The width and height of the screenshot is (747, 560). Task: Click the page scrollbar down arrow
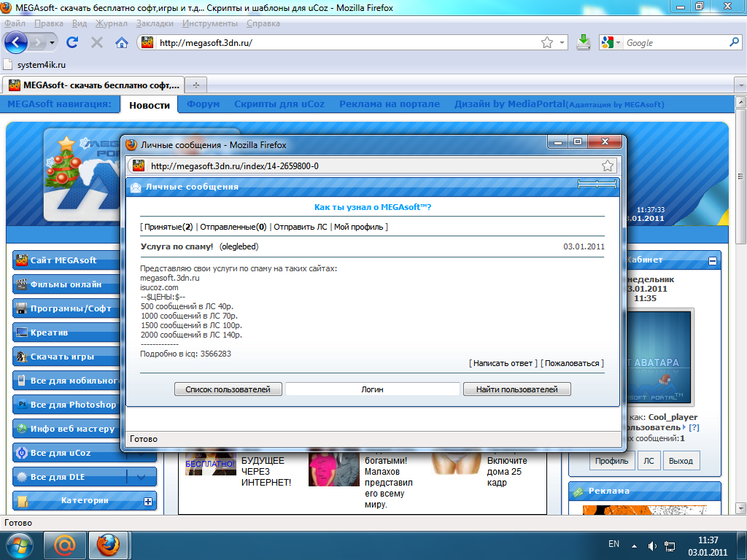point(741,508)
